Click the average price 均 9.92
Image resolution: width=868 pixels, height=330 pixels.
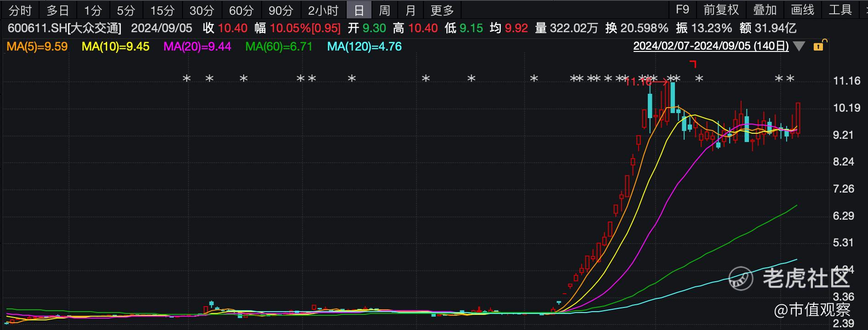click(509, 28)
